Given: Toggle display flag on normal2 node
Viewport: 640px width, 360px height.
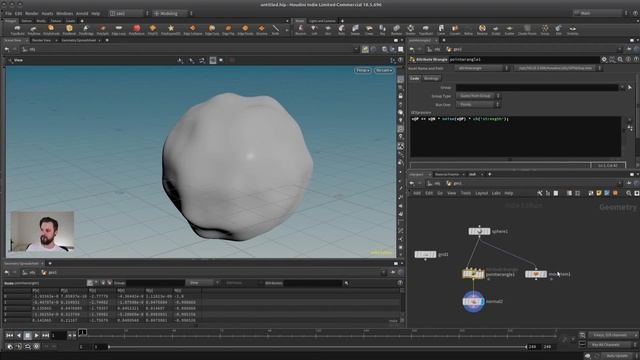Looking at the screenshot, I should coord(482,302).
